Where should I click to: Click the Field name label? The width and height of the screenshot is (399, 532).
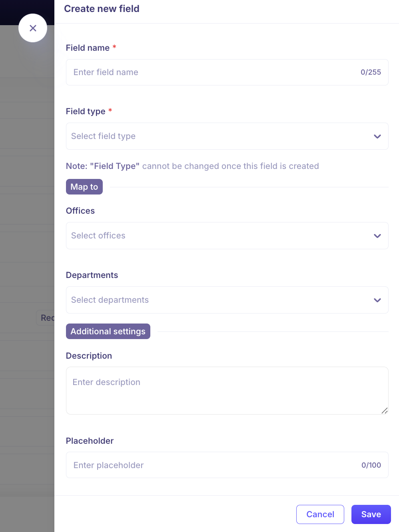pyautogui.click(x=88, y=48)
